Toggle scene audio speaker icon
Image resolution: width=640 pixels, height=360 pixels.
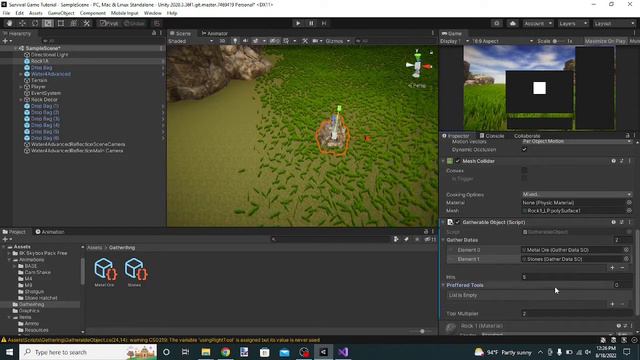(245, 41)
